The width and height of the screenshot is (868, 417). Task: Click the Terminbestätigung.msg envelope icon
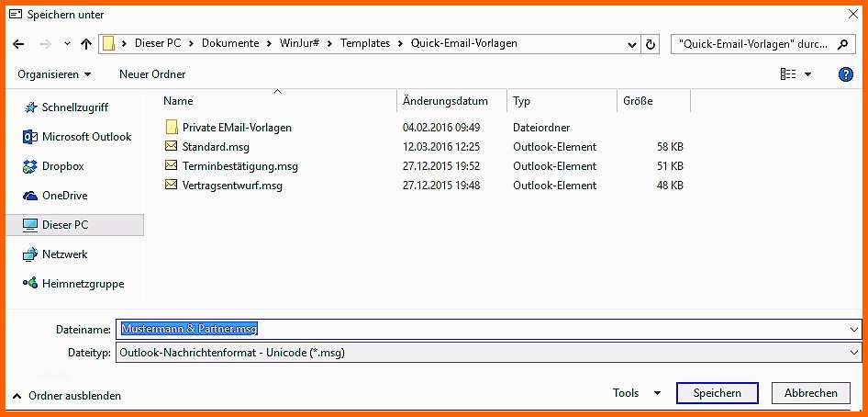pos(172,165)
